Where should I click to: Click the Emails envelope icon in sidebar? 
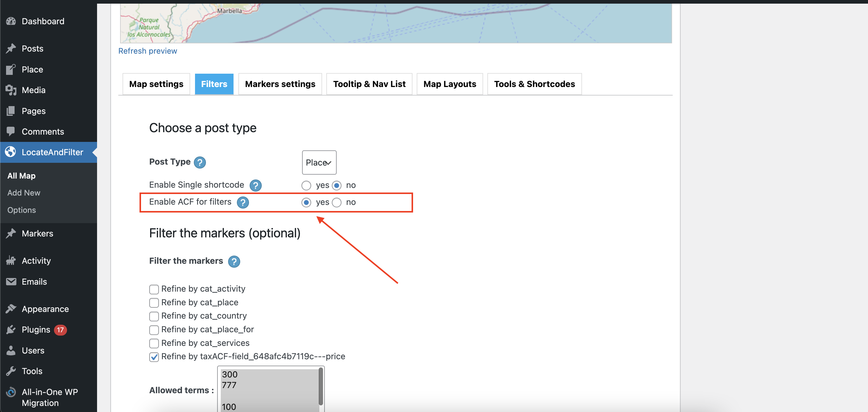click(x=11, y=282)
